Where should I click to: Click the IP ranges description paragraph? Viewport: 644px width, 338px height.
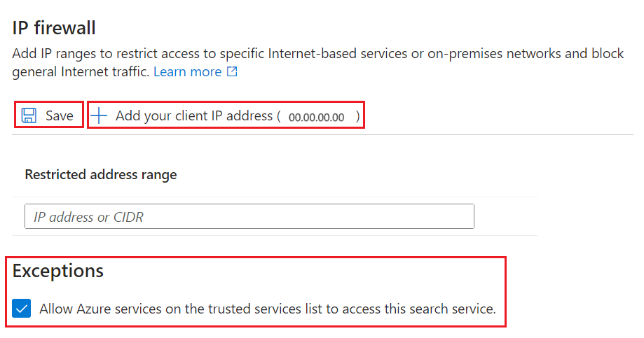[x=318, y=62]
